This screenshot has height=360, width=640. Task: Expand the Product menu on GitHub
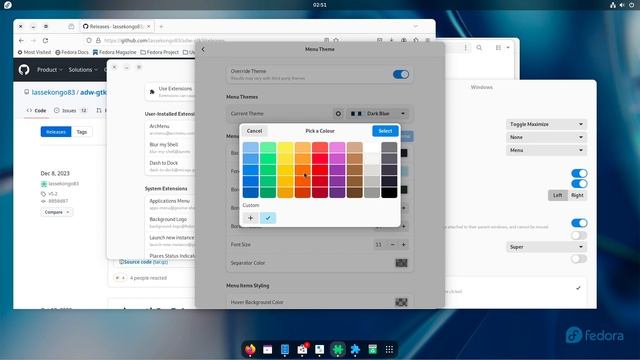click(x=50, y=70)
